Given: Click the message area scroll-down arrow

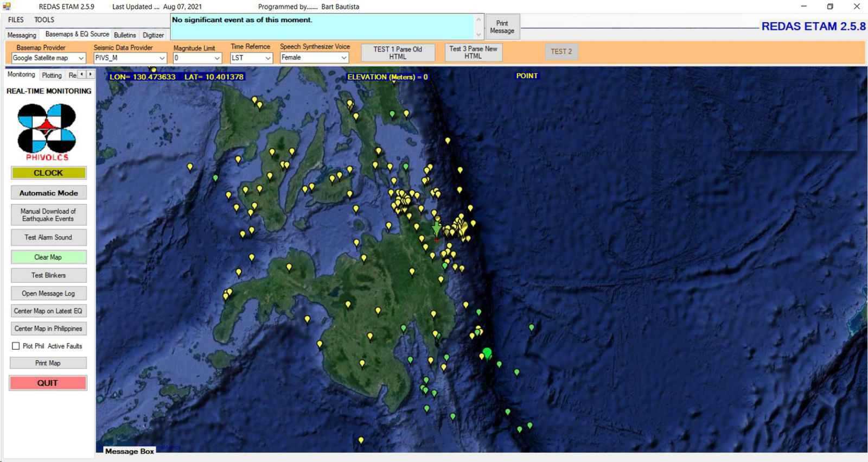Looking at the screenshot, I should [x=478, y=35].
